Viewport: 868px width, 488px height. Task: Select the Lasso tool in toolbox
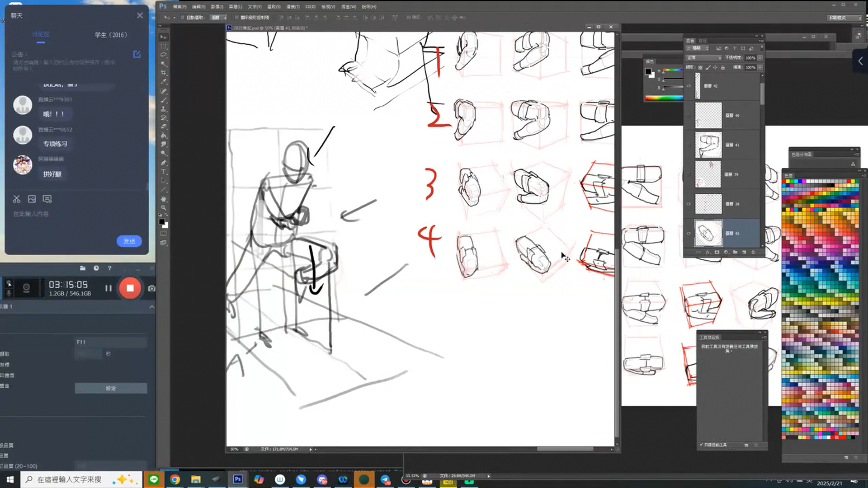tap(164, 55)
